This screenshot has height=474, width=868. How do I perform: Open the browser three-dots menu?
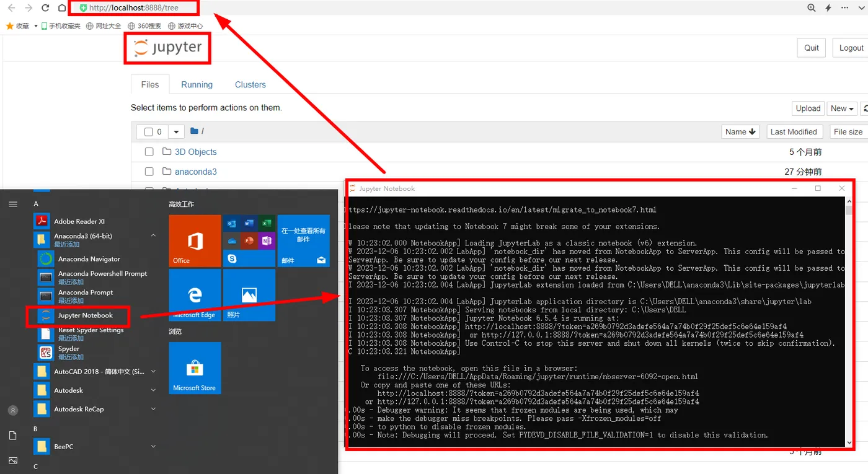click(844, 8)
